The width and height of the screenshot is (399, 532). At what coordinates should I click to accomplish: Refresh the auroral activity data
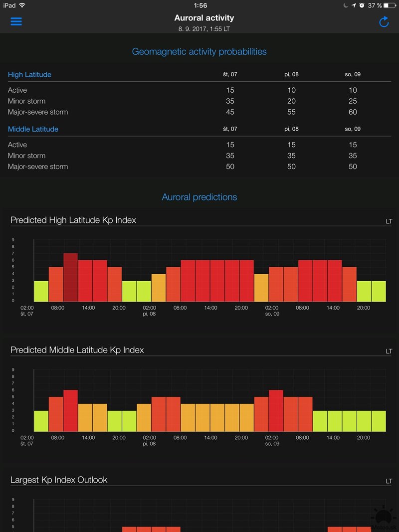coord(384,22)
